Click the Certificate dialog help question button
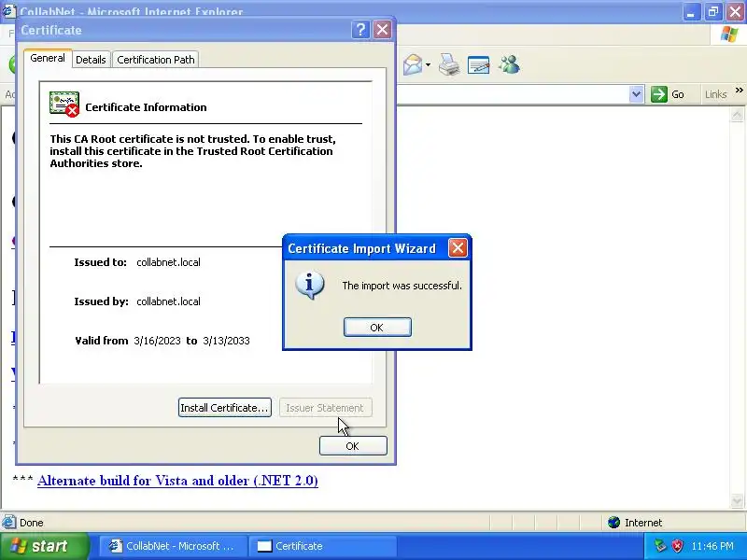Viewport: 747px width, 560px height. [360, 30]
